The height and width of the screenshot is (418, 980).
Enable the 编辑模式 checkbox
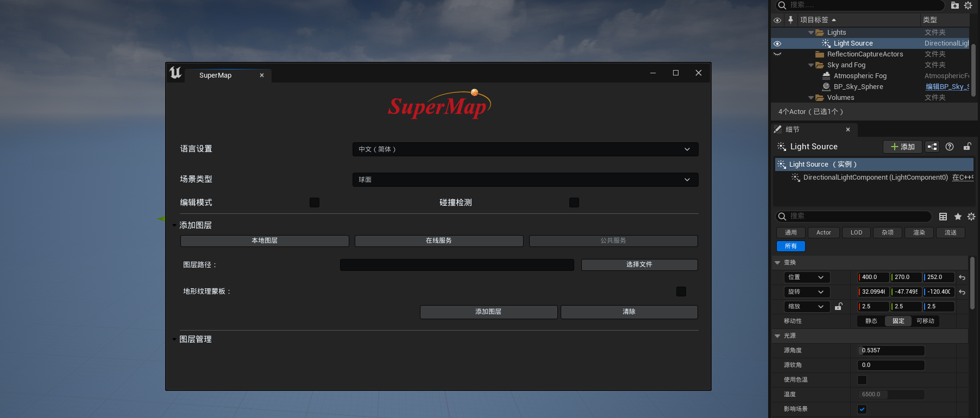[x=315, y=202]
